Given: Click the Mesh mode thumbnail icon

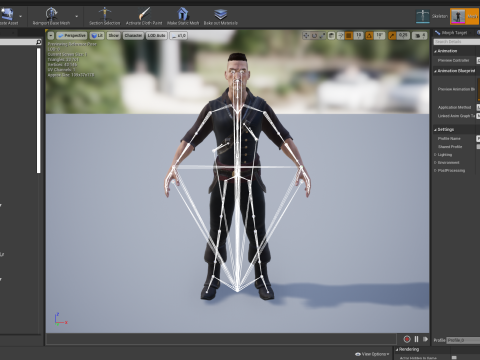Looking at the screenshot, I should 458,16.
